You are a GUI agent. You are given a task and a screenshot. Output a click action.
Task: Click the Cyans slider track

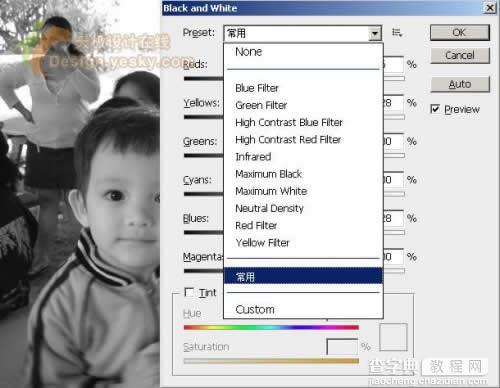(203, 194)
